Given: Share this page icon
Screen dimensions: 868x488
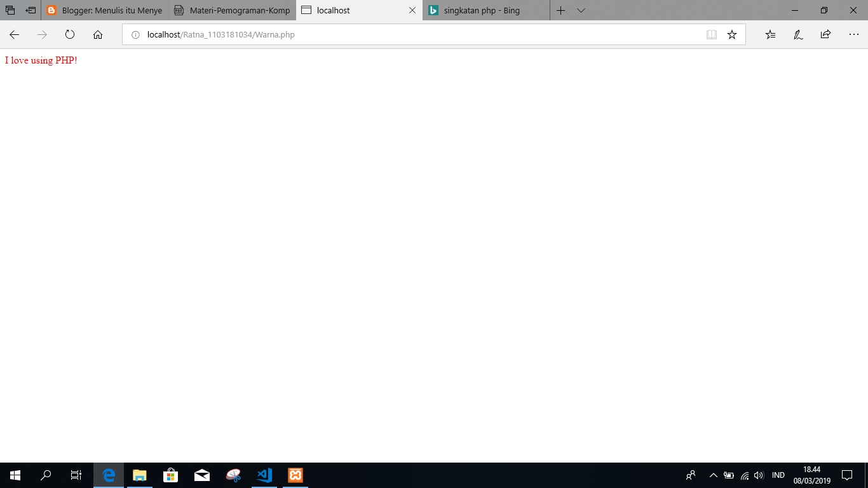Looking at the screenshot, I should [x=825, y=35].
